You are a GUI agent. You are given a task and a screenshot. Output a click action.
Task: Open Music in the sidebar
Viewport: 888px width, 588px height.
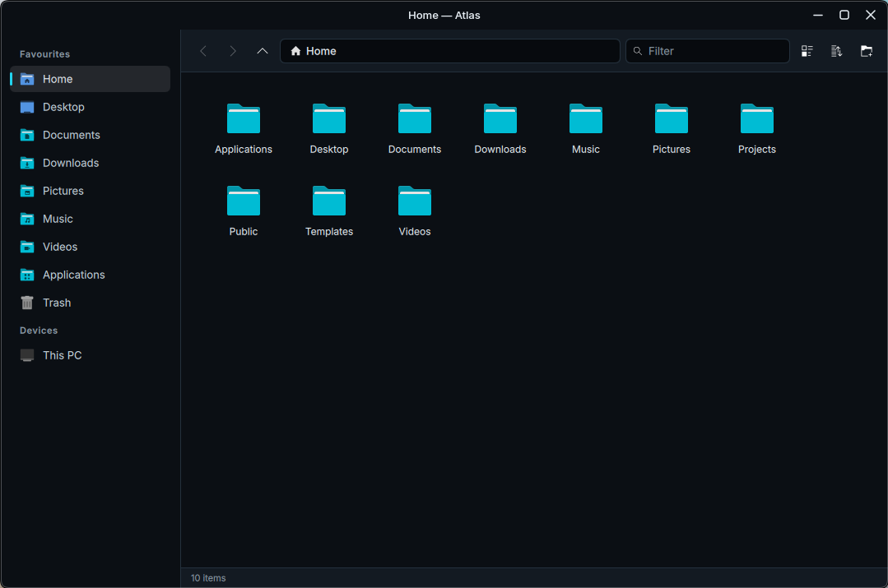(x=90, y=219)
